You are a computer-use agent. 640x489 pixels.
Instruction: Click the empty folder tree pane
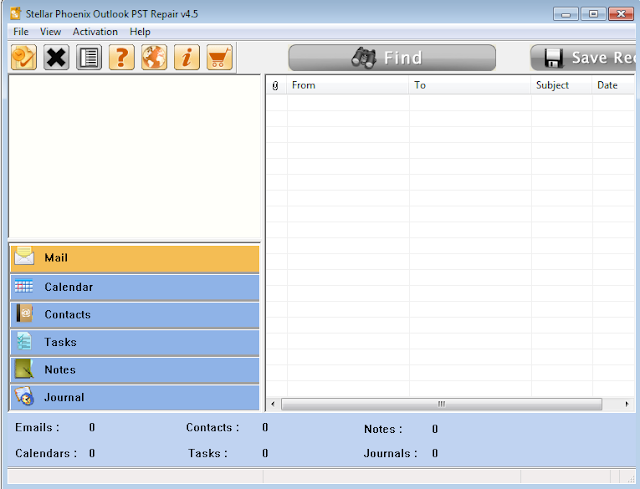coord(134,157)
